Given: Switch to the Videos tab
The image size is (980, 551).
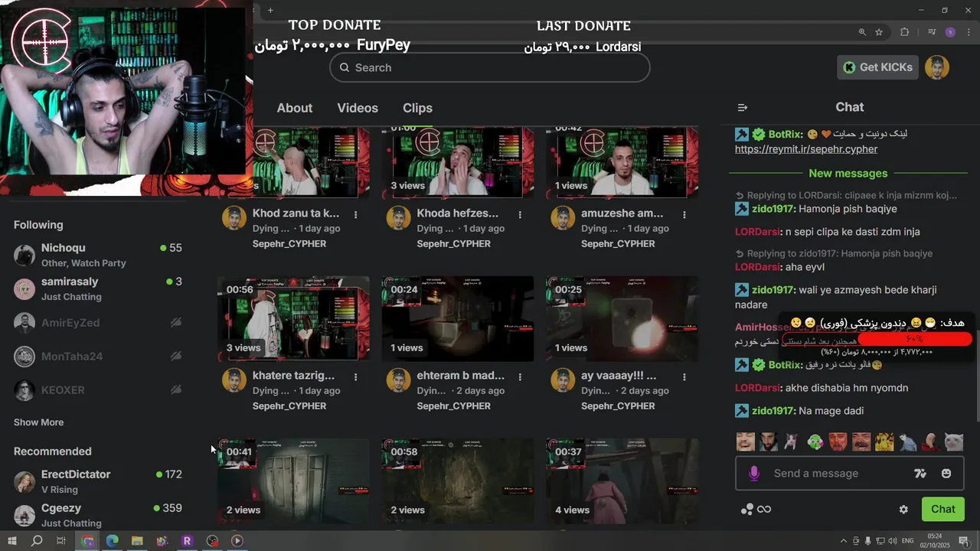Looking at the screenshot, I should point(358,108).
